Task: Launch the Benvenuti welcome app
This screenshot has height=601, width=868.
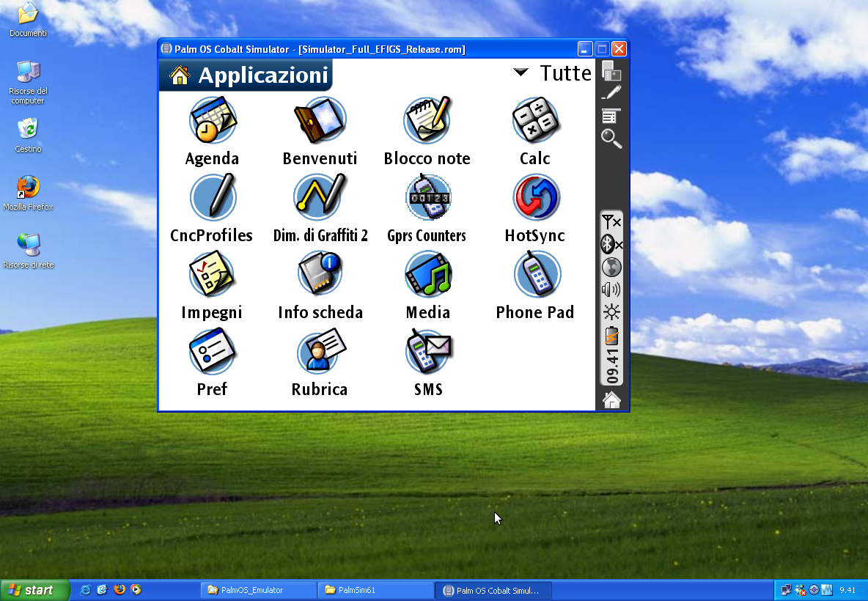Action: click(320, 121)
